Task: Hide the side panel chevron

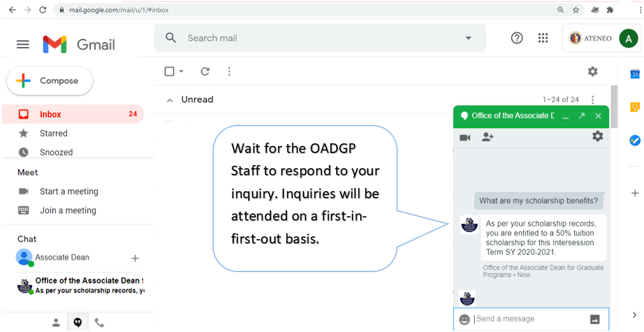Action: [634, 315]
